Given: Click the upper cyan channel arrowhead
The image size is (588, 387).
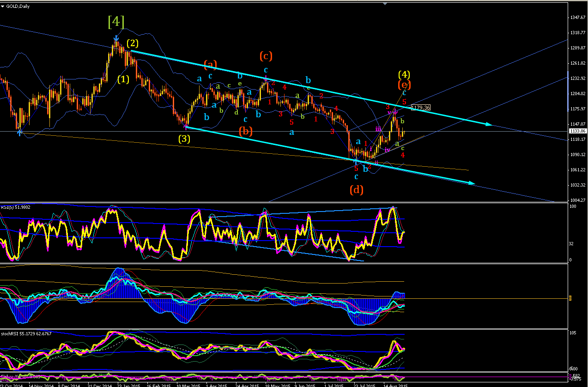Looking at the screenshot, I should click(488, 124).
